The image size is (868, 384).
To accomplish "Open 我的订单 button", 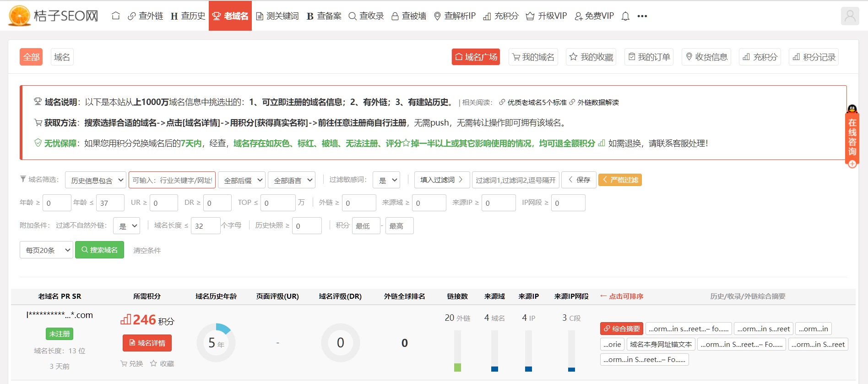I will (x=649, y=57).
